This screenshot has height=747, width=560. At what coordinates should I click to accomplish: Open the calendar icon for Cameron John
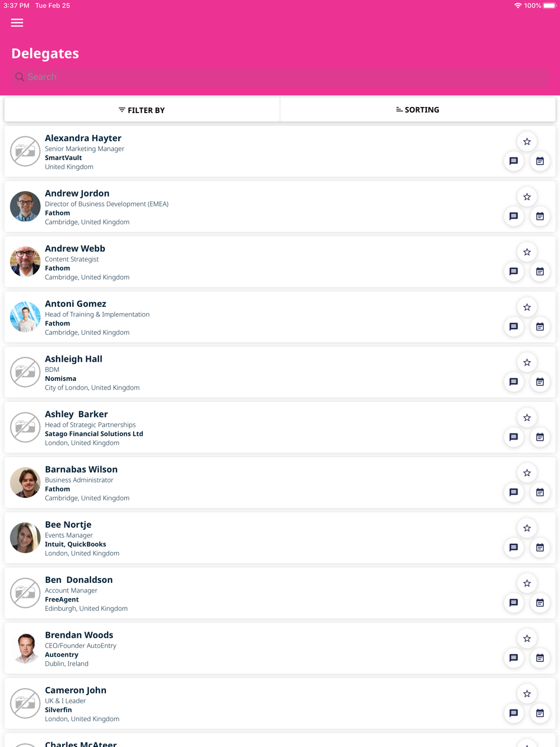coord(540,713)
